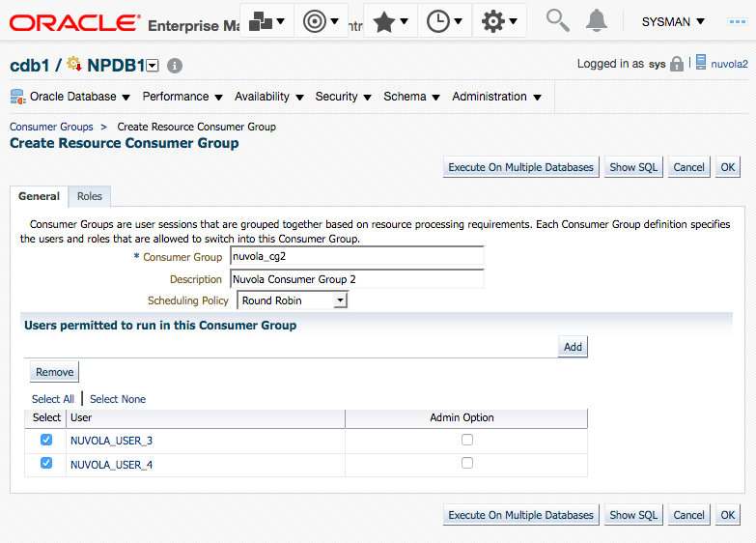The width and height of the screenshot is (756, 543).
Task: Click the User column header
Action: pyautogui.click(x=206, y=418)
